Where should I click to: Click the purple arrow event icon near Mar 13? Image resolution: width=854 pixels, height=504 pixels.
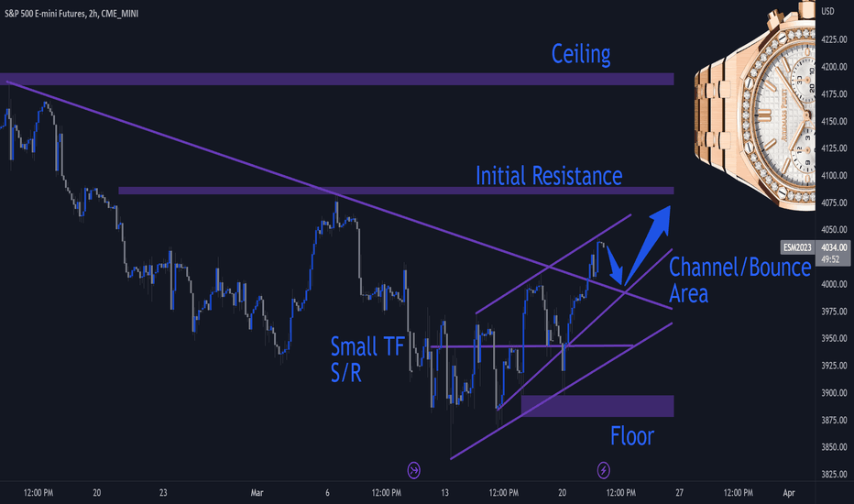[x=414, y=470]
